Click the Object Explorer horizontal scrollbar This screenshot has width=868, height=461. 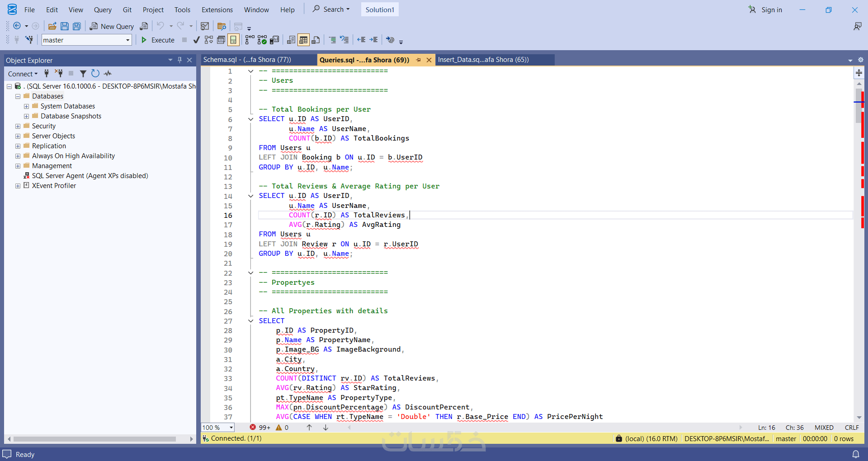coord(95,439)
